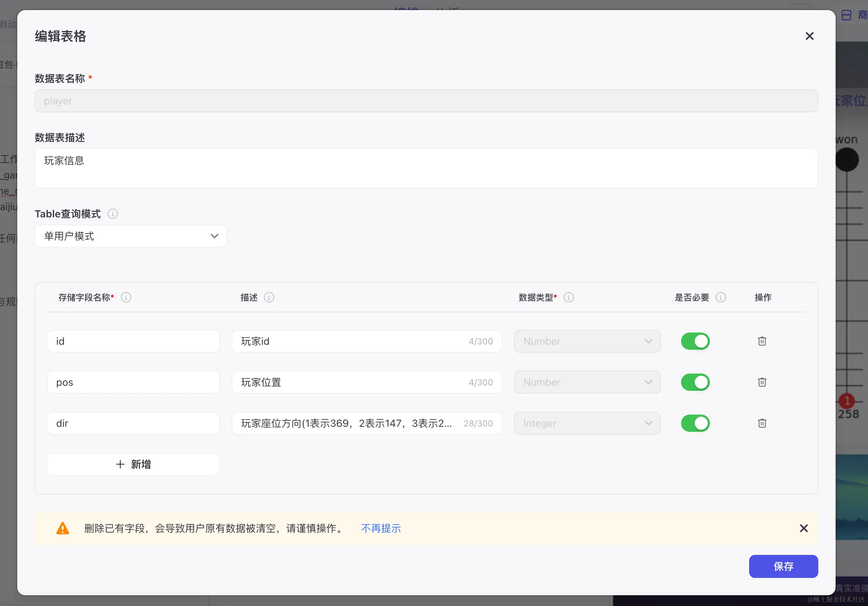This screenshot has height=606, width=868.
Task: Click info icon beside 描述 header
Action: click(269, 297)
